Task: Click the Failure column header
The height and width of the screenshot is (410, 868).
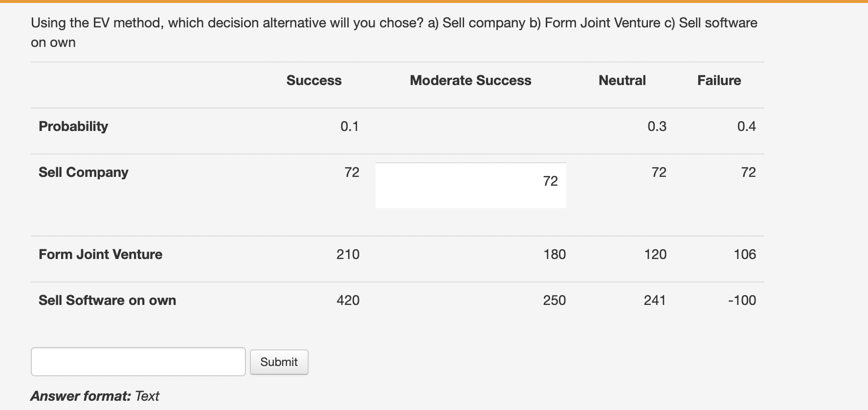Action: click(719, 80)
